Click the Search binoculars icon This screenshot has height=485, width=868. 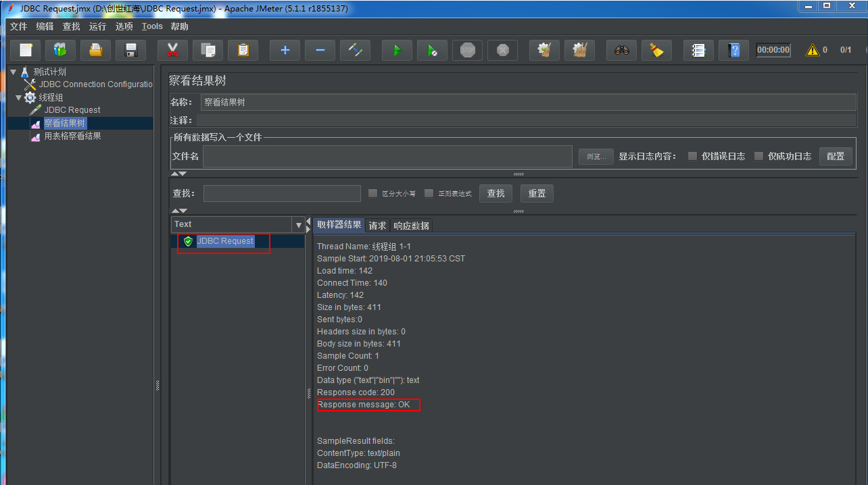click(622, 50)
